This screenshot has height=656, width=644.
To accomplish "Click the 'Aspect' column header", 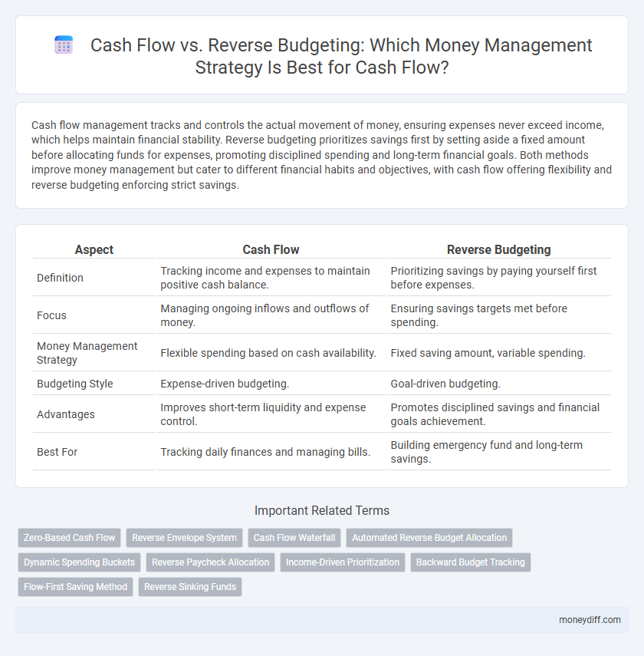I will point(94,250).
